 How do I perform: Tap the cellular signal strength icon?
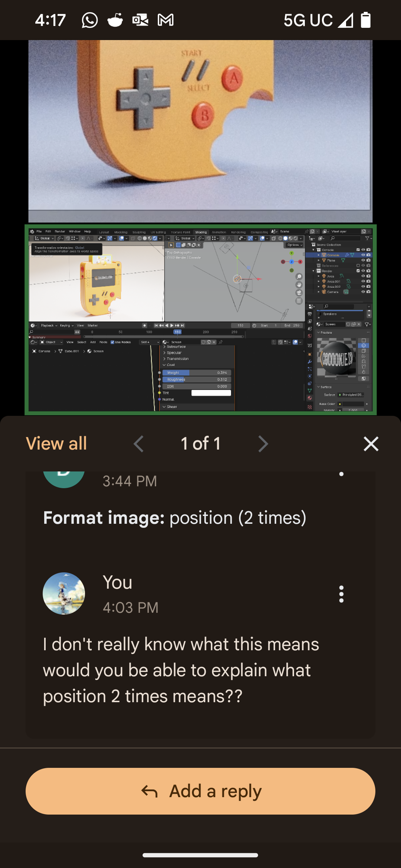click(x=345, y=20)
